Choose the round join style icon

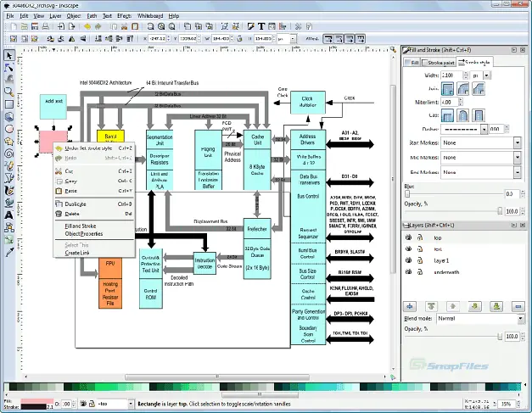coord(463,89)
